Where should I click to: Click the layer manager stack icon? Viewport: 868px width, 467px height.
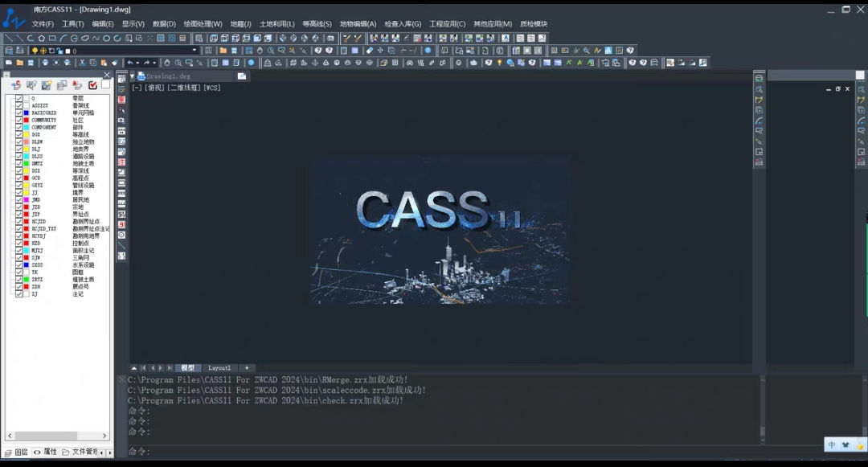(9, 51)
